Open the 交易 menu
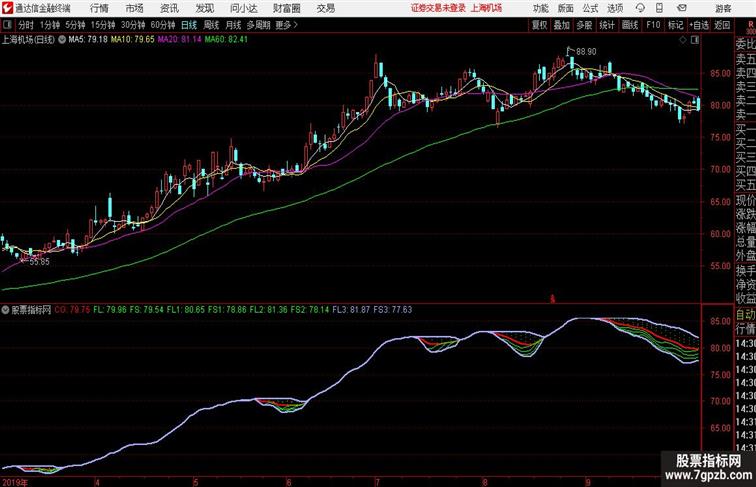This screenshot has height=487, width=756. [x=325, y=8]
